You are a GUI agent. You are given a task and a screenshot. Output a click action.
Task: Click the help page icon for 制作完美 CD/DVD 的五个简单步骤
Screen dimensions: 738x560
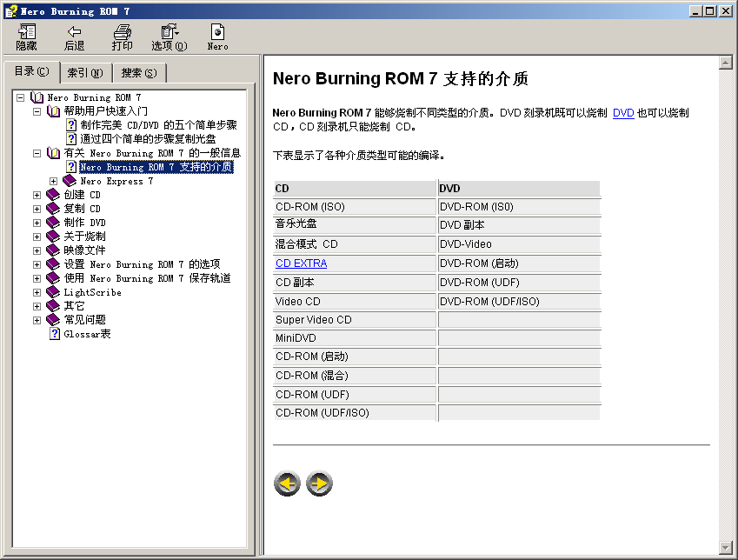coord(71,125)
